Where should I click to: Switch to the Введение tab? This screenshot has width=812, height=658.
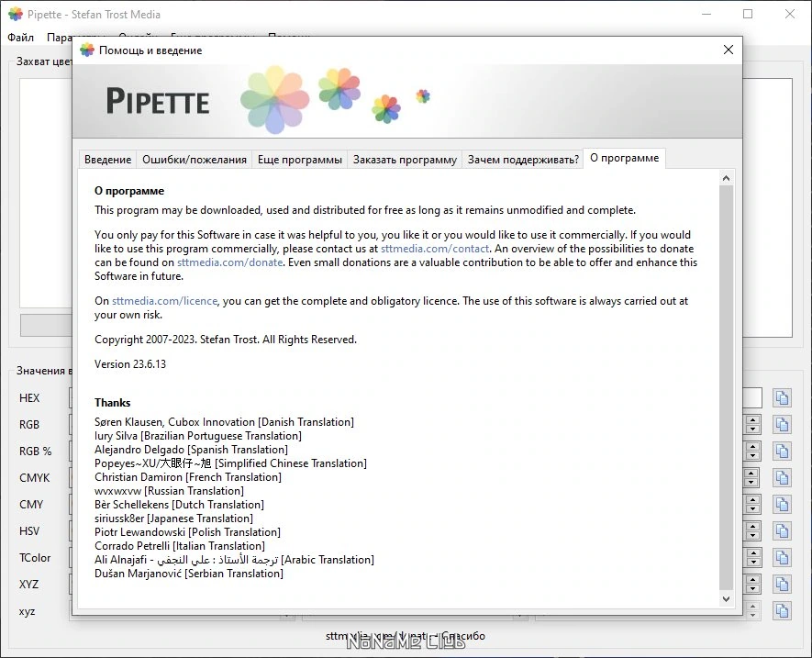tap(107, 160)
